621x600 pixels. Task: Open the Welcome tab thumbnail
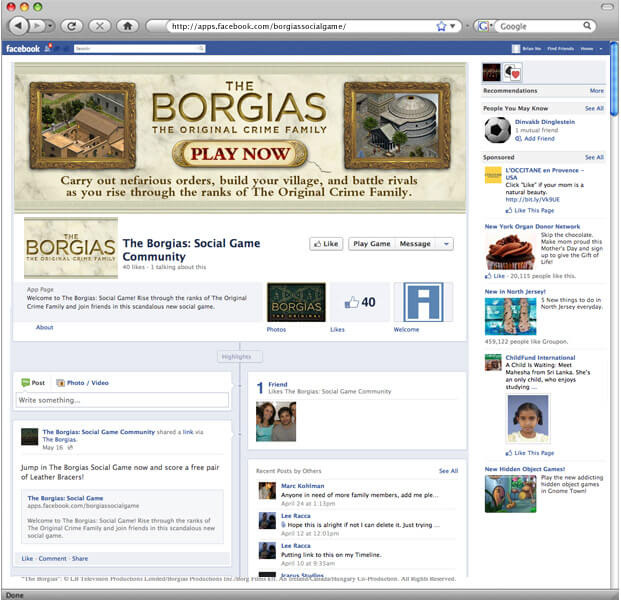coord(423,302)
